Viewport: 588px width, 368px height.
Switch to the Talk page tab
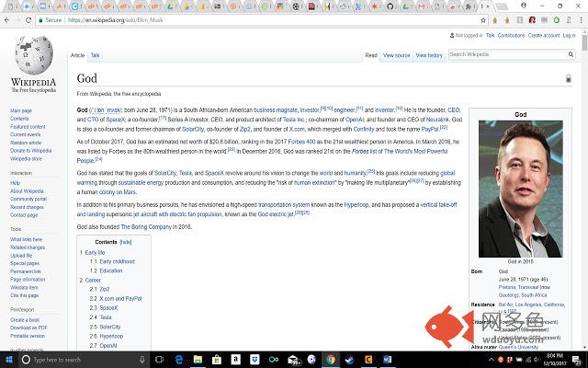pyautogui.click(x=96, y=55)
